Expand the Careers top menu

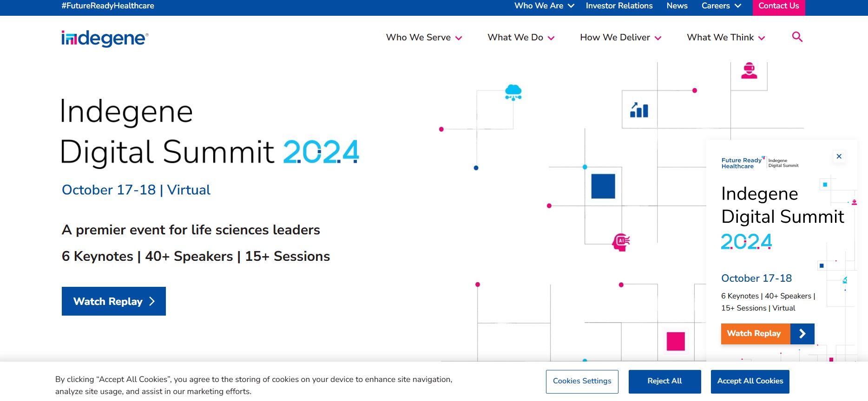pyautogui.click(x=721, y=6)
